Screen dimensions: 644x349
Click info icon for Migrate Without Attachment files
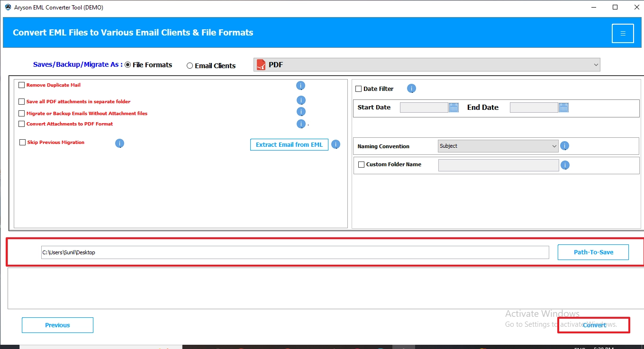tap(300, 112)
